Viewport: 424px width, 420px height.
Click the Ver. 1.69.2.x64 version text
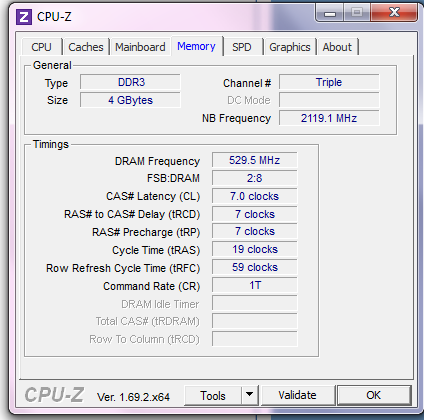[x=133, y=397]
